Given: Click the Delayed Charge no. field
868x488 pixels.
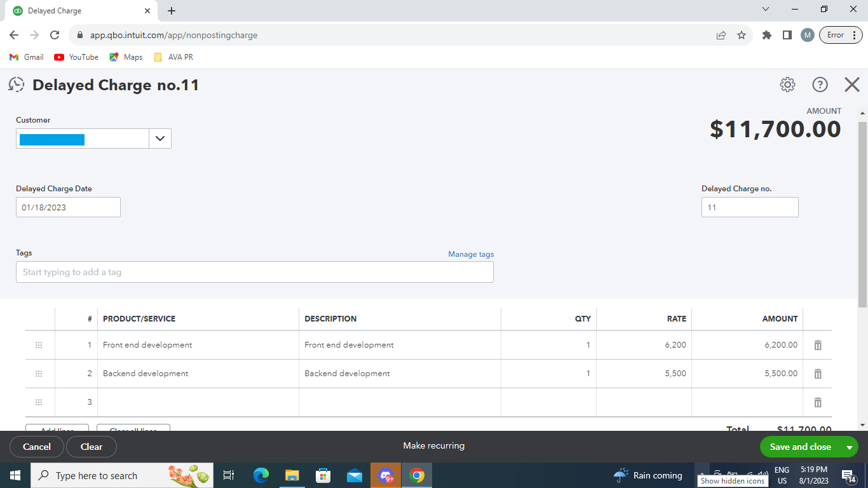Looking at the screenshot, I should pos(750,207).
